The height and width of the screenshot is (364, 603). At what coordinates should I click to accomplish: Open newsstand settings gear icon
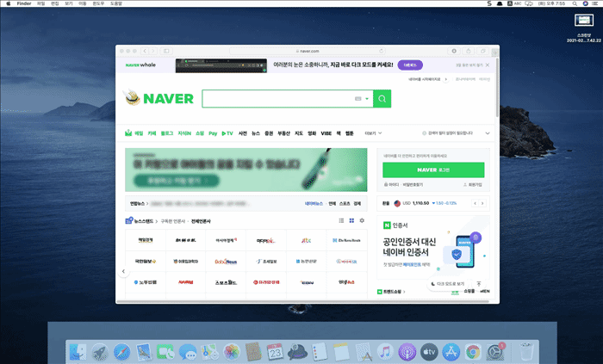click(362, 221)
